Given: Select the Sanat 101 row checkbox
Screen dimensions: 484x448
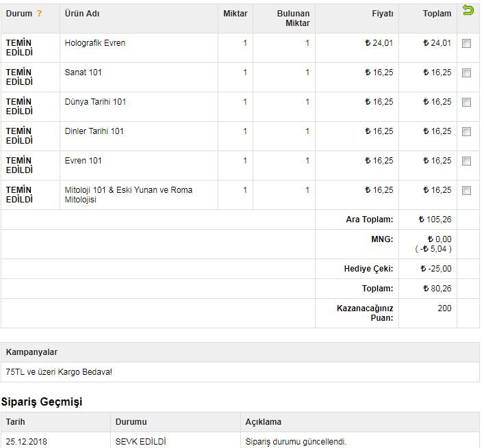Looking at the screenshot, I should point(466,73).
